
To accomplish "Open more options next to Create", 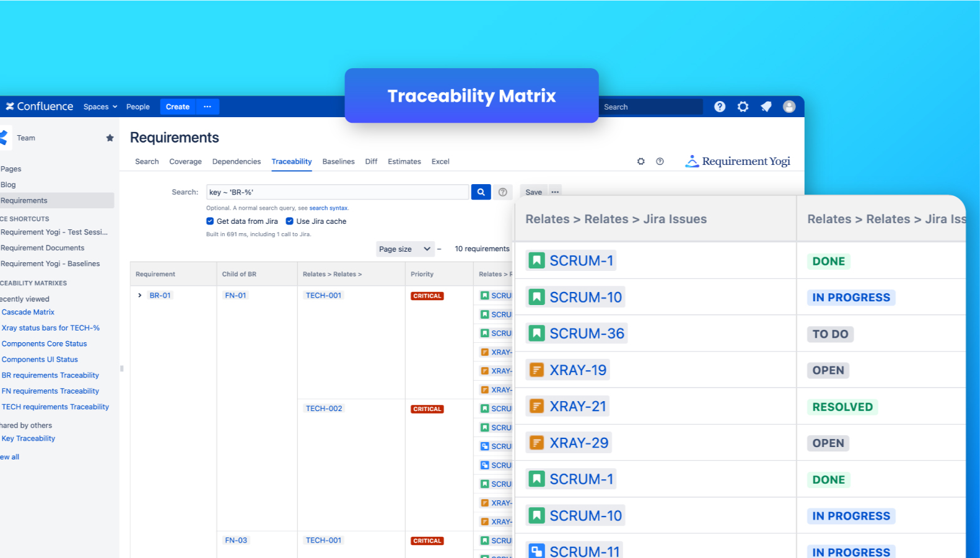I will 208,107.
